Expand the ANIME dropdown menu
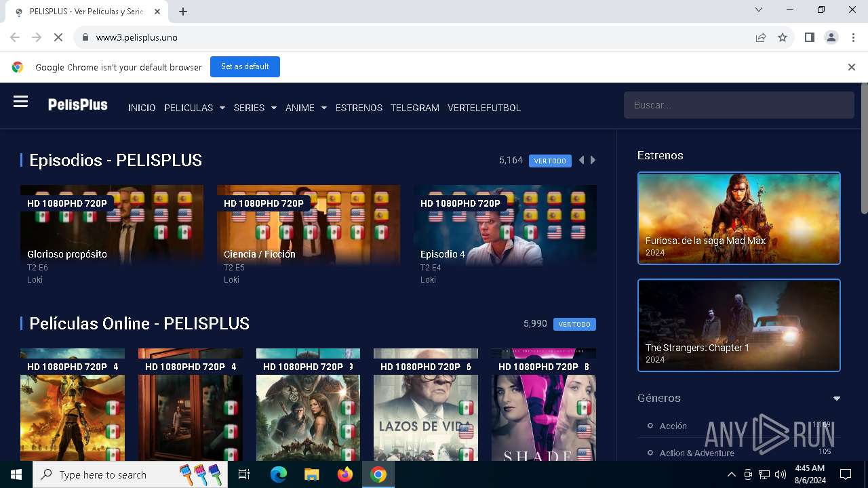This screenshot has width=868, height=488. pyautogui.click(x=306, y=108)
